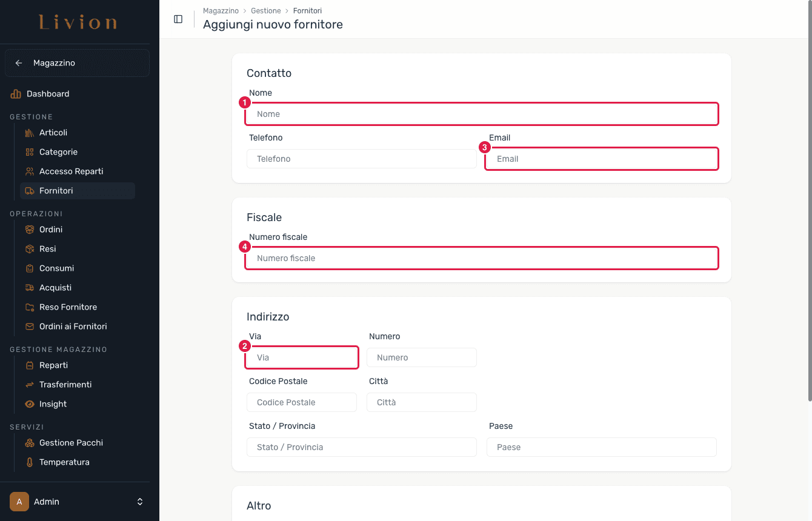The image size is (812, 521).
Task: Click the Articoli books icon
Action: tap(30, 133)
